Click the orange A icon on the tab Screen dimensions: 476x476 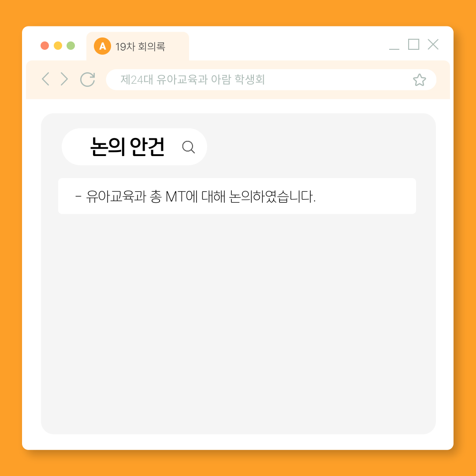tap(102, 46)
